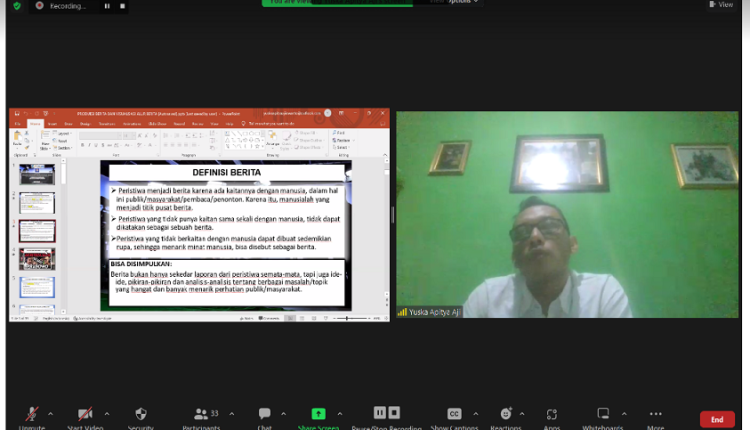Open Notes from PowerPoint status bar
This screenshot has width=750, height=430.
[x=247, y=318]
